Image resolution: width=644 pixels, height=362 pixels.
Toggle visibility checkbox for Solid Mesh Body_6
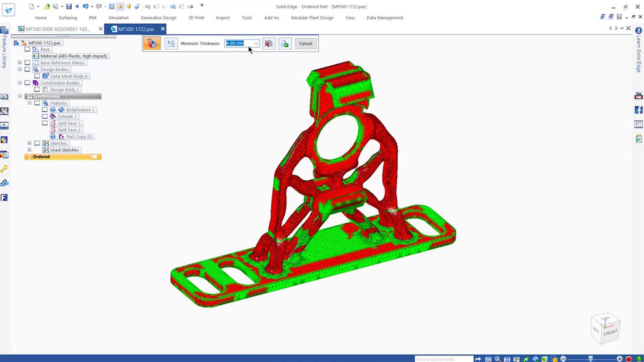coord(37,76)
